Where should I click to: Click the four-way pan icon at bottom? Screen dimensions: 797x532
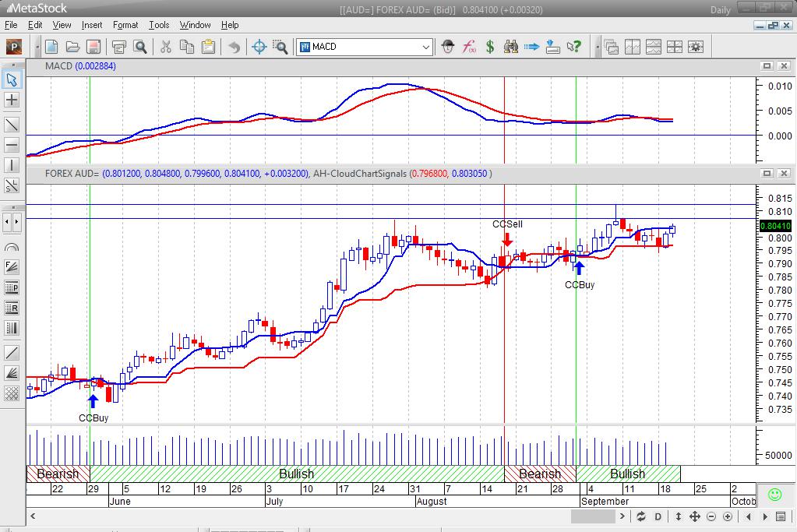[x=696, y=516]
